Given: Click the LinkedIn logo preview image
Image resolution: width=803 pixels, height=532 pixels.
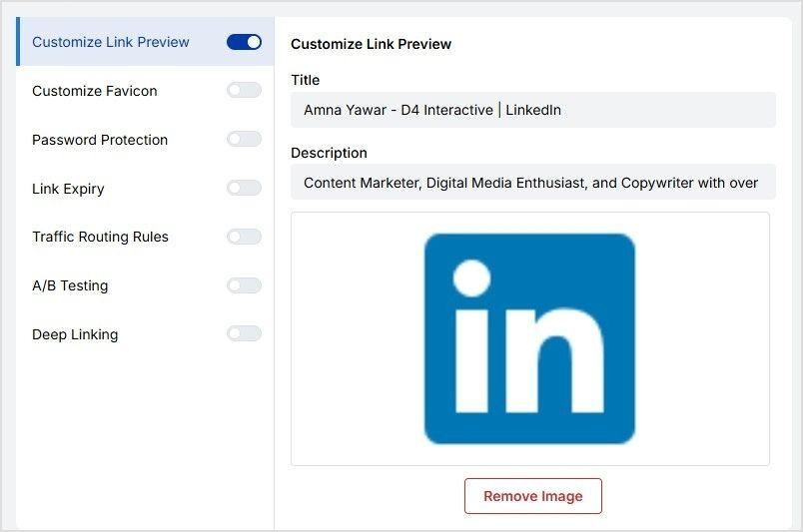Looking at the screenshot, I should tap(529, 338).
